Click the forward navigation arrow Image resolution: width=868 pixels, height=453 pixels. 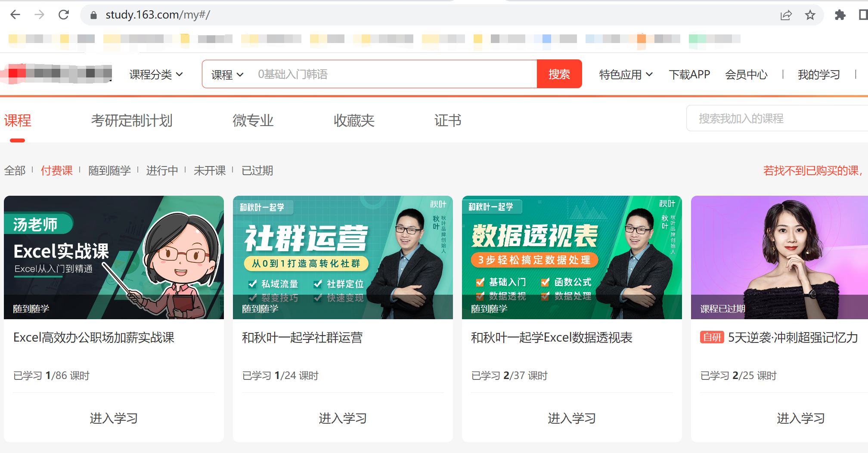(x=40, y=14)
